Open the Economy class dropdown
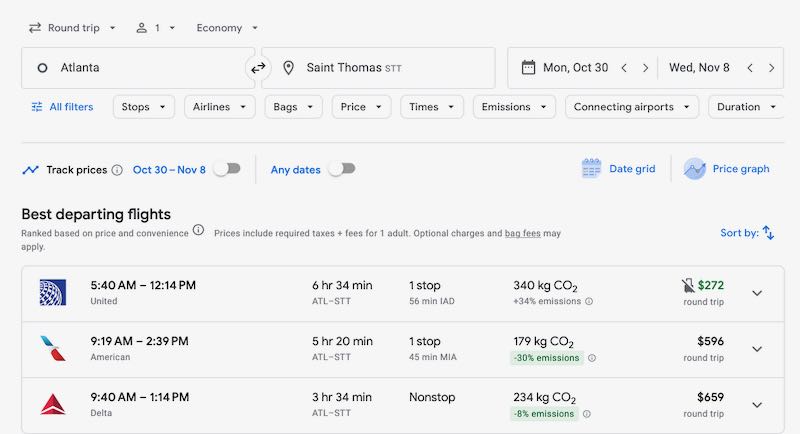 (227, 28)
